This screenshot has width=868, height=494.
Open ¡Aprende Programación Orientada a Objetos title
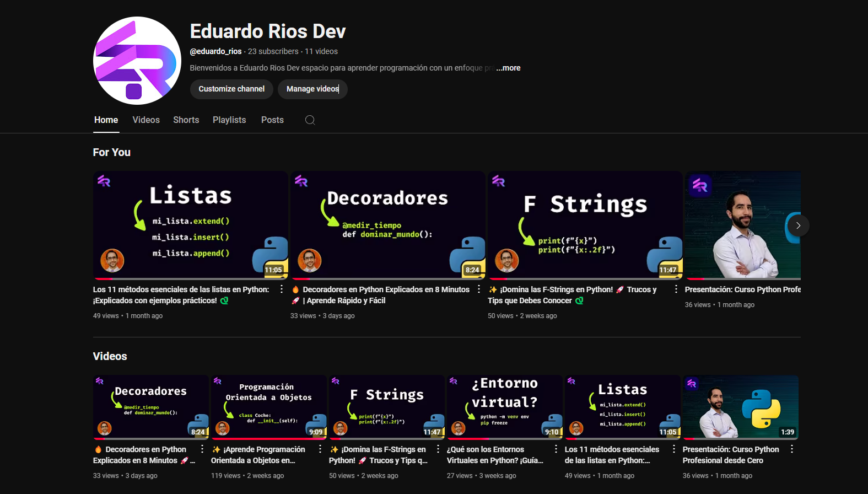pos(258,455)
